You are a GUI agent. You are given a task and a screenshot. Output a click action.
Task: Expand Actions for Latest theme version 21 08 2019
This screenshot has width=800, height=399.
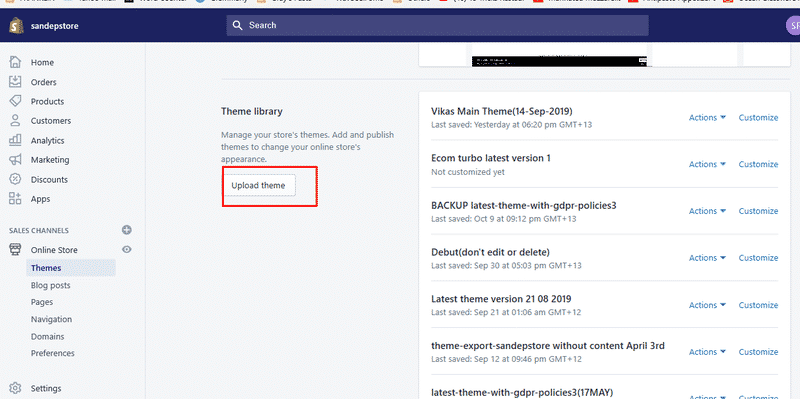point(707,305)
